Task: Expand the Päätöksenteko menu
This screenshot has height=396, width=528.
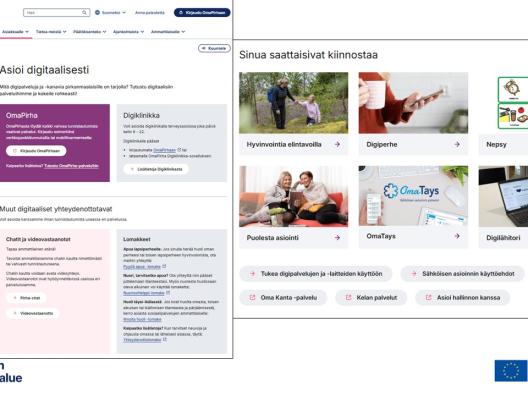Action: point(90,32)
